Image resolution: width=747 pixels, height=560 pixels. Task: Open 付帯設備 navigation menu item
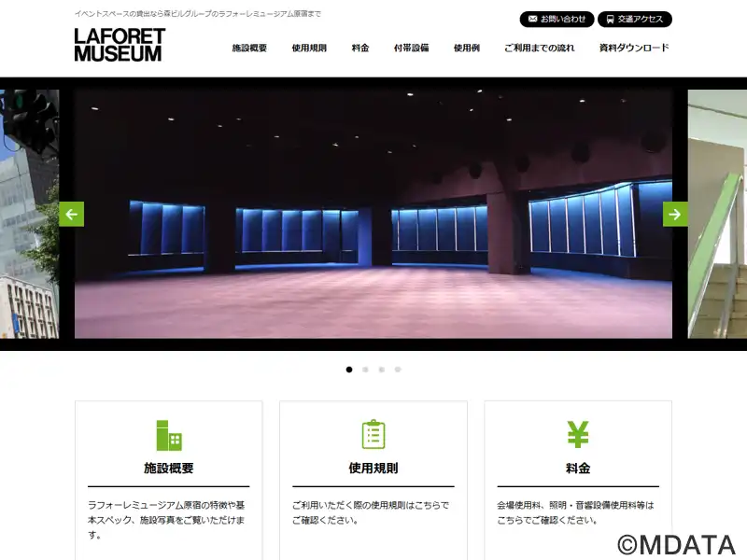(x=411, y=48)
